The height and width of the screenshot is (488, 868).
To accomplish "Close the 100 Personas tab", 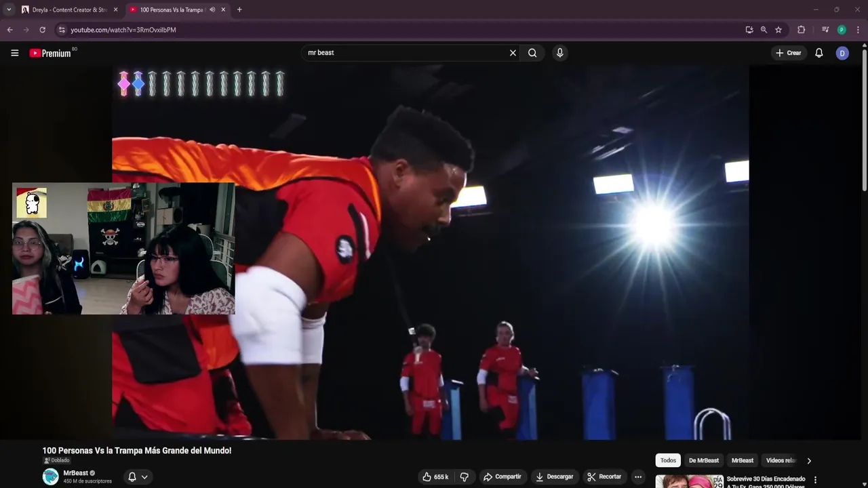I will 224,9.
